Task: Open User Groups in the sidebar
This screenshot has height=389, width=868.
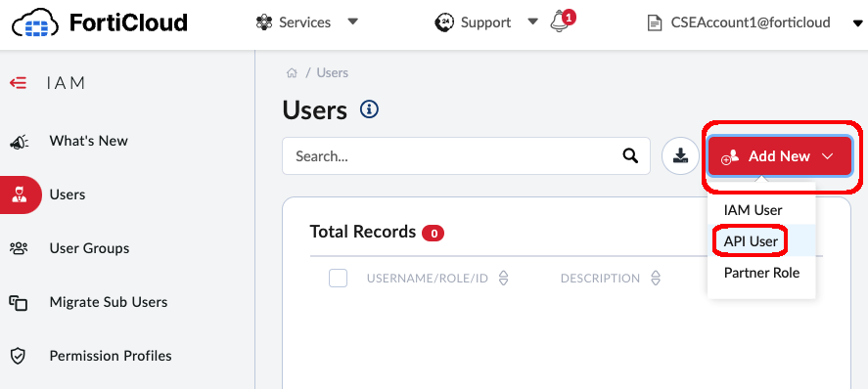Action: [x=89, y=248]
